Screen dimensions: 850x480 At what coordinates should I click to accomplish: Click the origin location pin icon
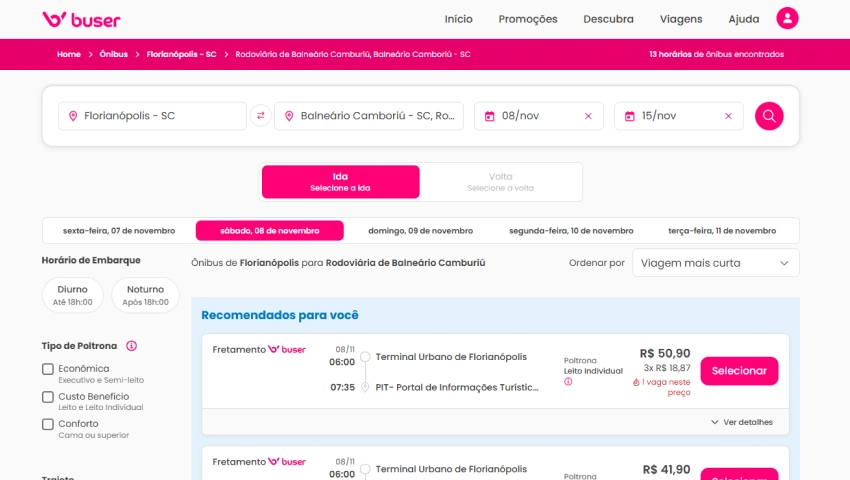[x=73, y=116]
